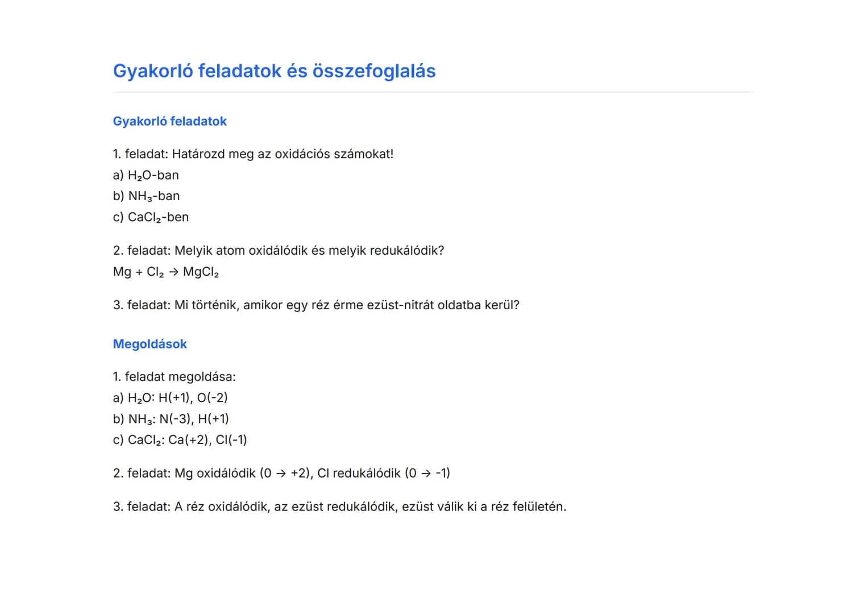868x614 pixels.
Task: Click the answer "a) H₂O: H(+1), O(-2)"
Action: (170, 398)
